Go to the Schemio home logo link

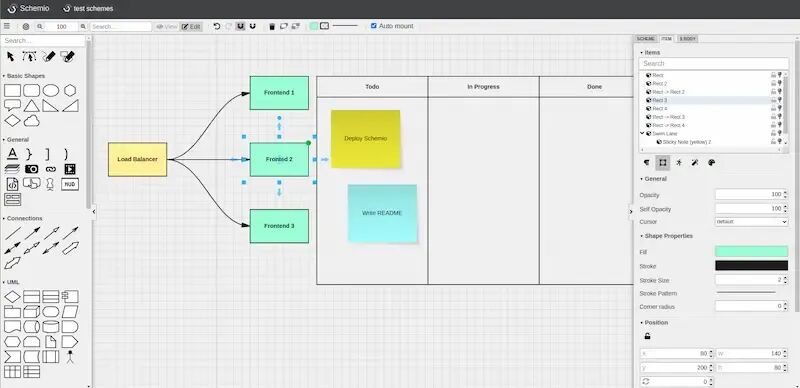click(x=29, y=9)
